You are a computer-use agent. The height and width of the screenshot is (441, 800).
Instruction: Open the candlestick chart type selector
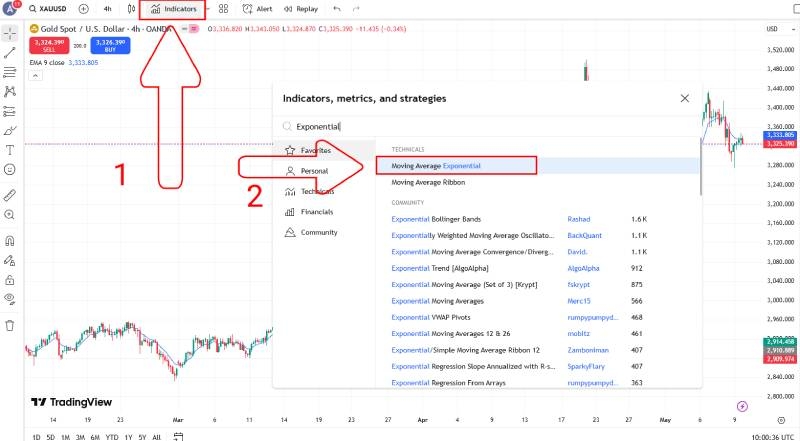[x=131, y=8]
